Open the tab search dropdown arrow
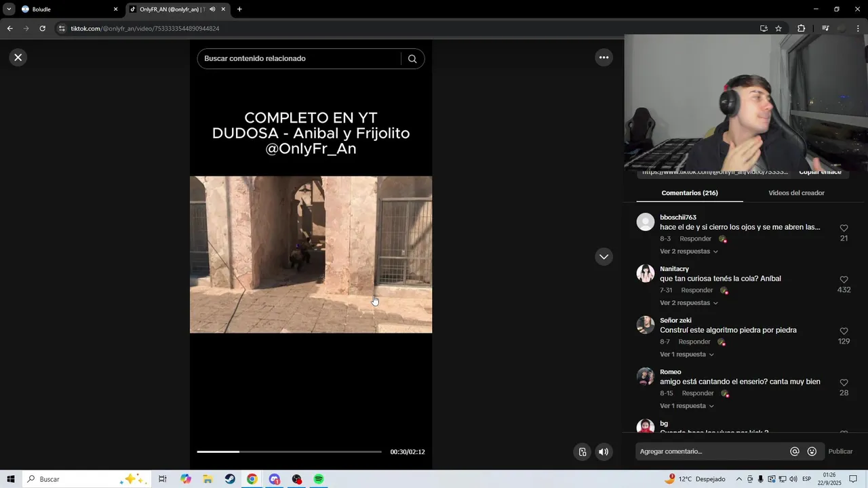Viewport: 868px width, 488px height. 9,9
